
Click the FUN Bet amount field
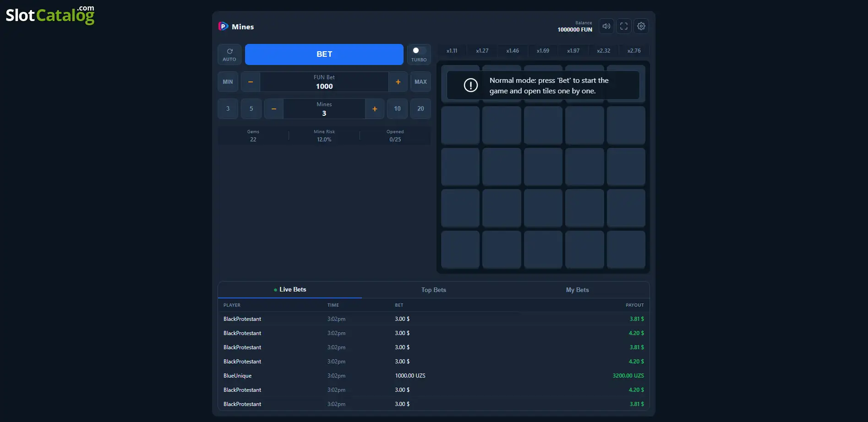click(324, 82)
